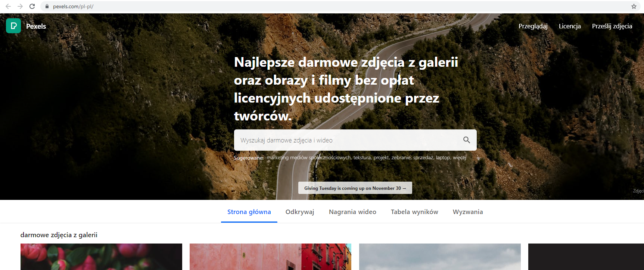644x270 pixels.
Task: Open the Pexels brand name link
Action: tap(36, 26)
